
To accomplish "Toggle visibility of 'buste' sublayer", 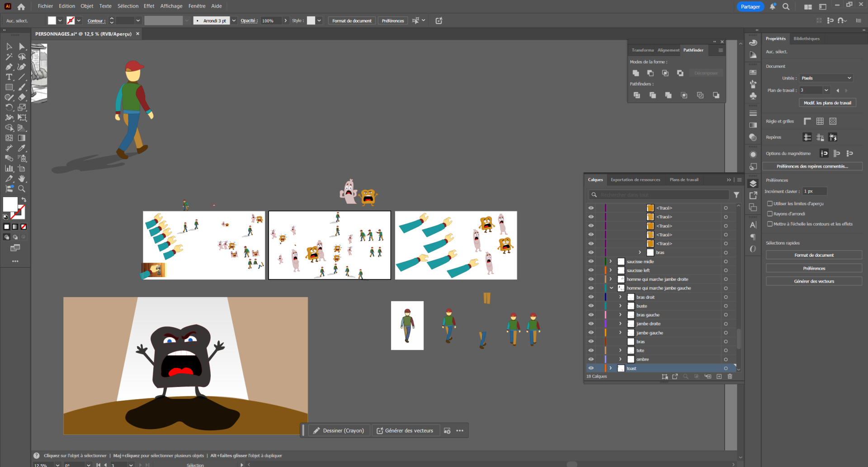I will coord(591,306).
